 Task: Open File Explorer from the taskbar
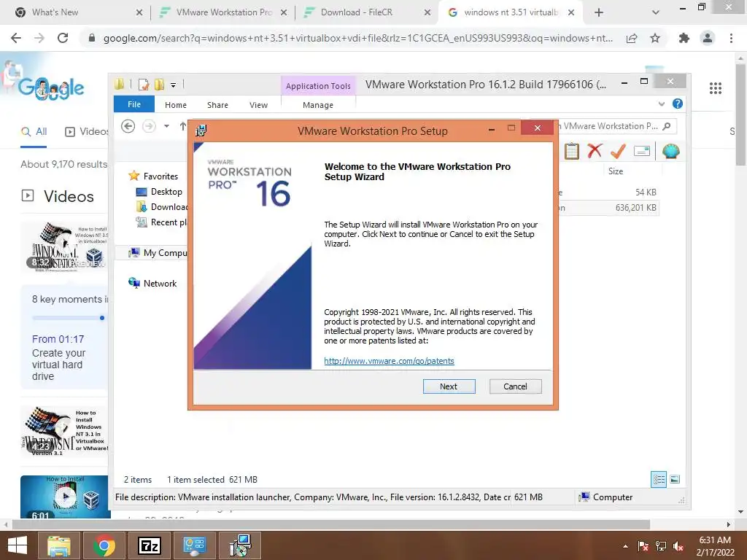(x=58, y=545)
